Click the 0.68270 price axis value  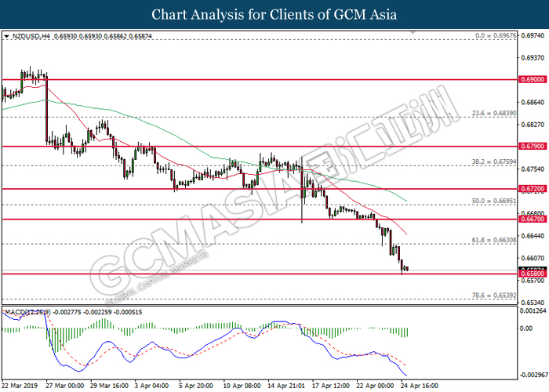pyautogui.click(x=533, y=125)
